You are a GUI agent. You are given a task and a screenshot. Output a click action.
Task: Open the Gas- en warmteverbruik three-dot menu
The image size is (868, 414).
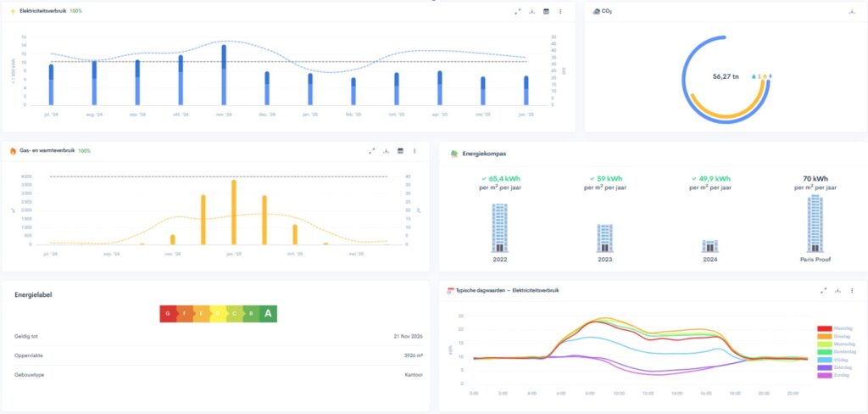[415, 151]
